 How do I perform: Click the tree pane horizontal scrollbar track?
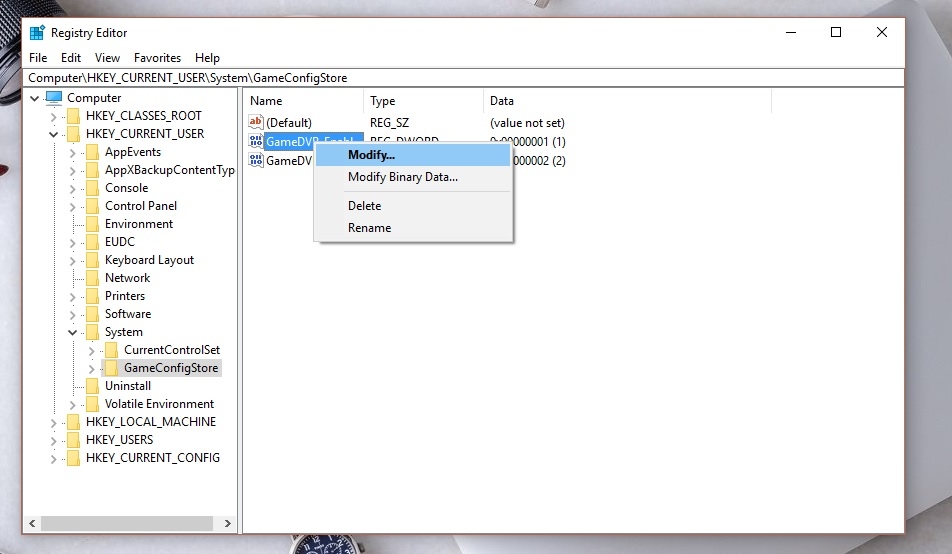(x=127, y=523)
